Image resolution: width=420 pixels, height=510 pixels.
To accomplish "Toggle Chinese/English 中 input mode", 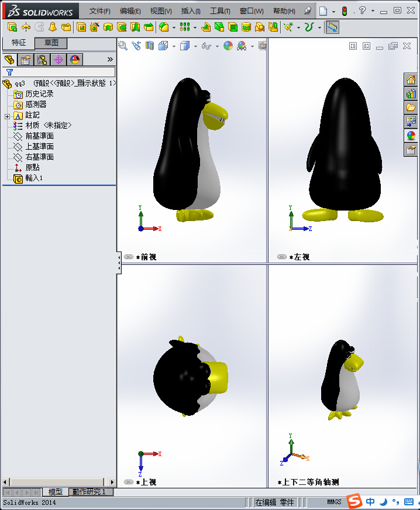I will point(370,502).
